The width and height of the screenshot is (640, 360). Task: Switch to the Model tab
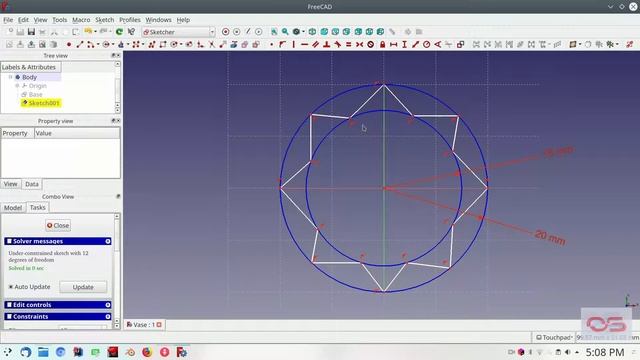pyautogui.click(x=13, y=208)
